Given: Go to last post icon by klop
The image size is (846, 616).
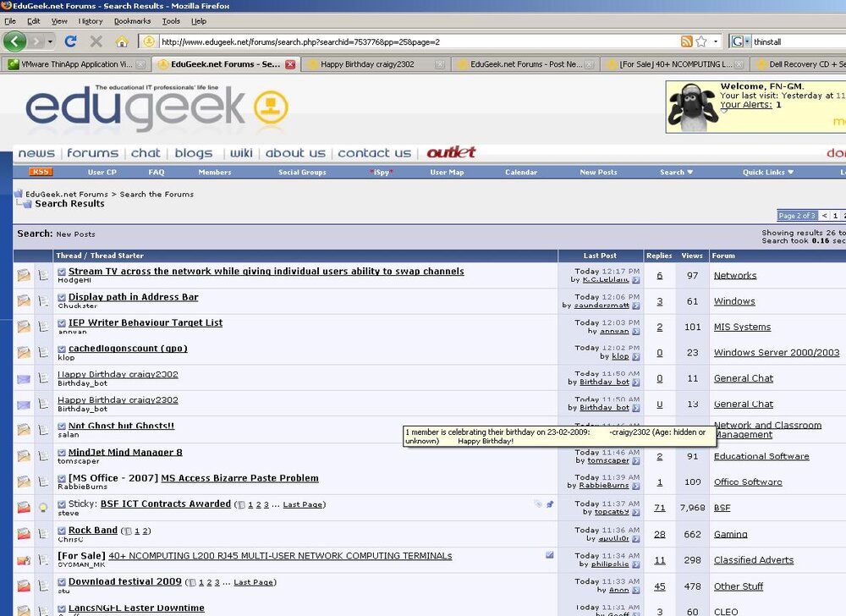Looking at the screenshot, I should click(x=635, y=356).
